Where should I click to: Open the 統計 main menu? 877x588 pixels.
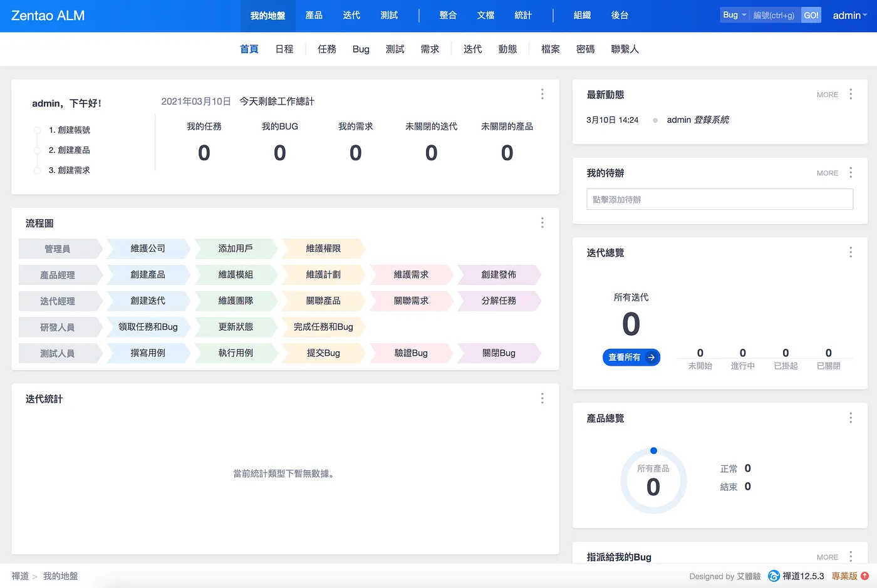pyautogui.click(x=523, y=15)
